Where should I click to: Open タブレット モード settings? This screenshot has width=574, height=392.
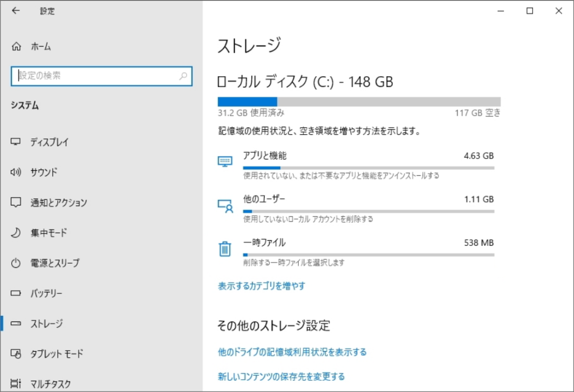coord(57,353)
